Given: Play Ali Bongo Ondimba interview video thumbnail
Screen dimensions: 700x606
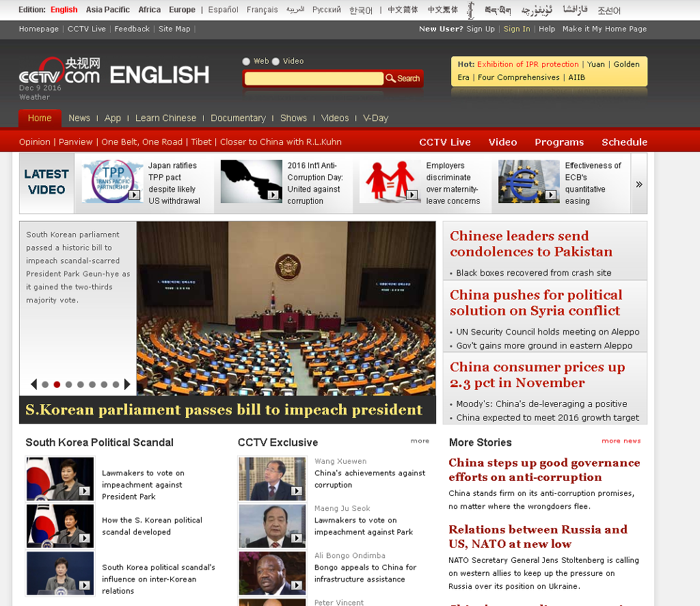Looking at the screenshot, I should coord(272,573).
